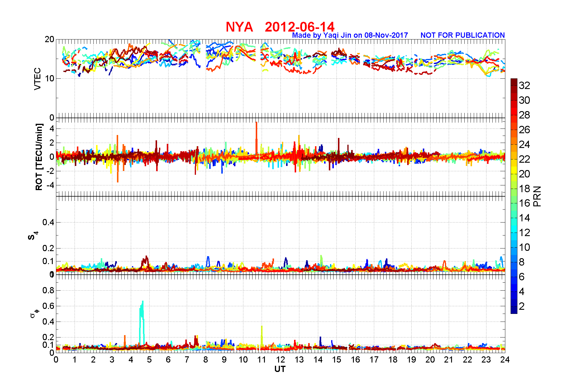Click x-axis tick label "19"
This screenshot has height=392, width=561.
pyautogui.click(x=411, y=360)
